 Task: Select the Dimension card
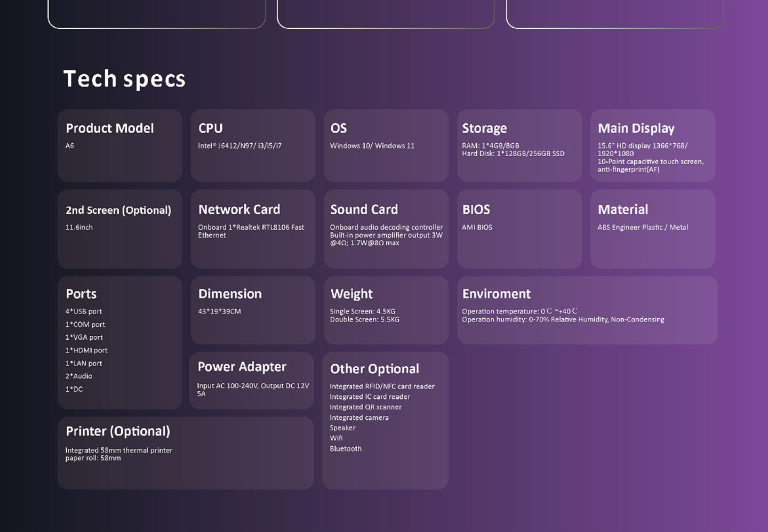click(x=253, y=310)
